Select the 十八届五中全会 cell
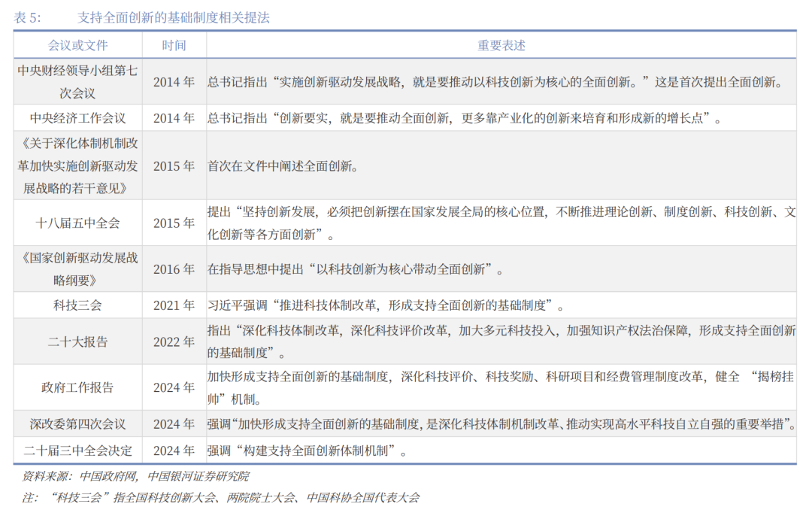The image size is (812, 516). (x=77, y=223)
